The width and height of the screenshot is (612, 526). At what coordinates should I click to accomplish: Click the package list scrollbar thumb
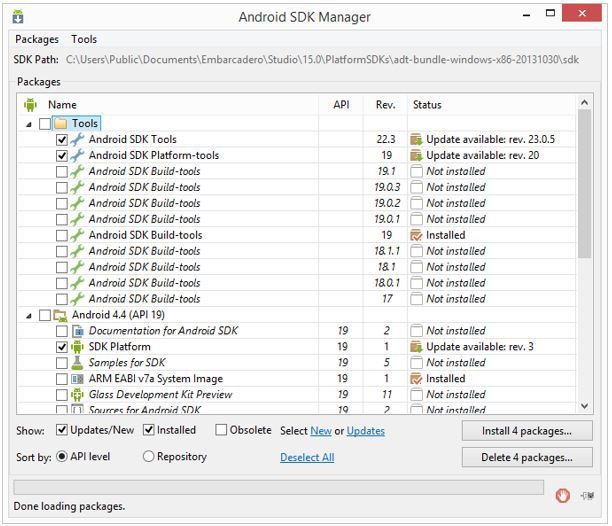pyautogui.click(x=584, y=183)
